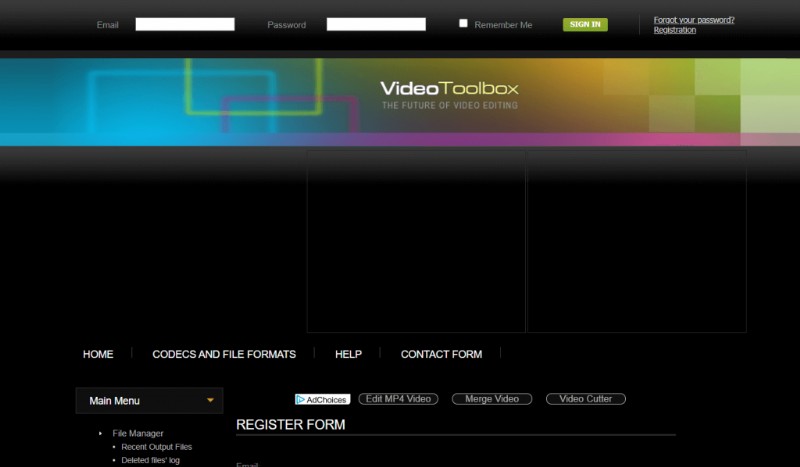Viewport: 800px width, 467px height.
Task: Click the Email input field in header
Action: (x=185, y=24)
